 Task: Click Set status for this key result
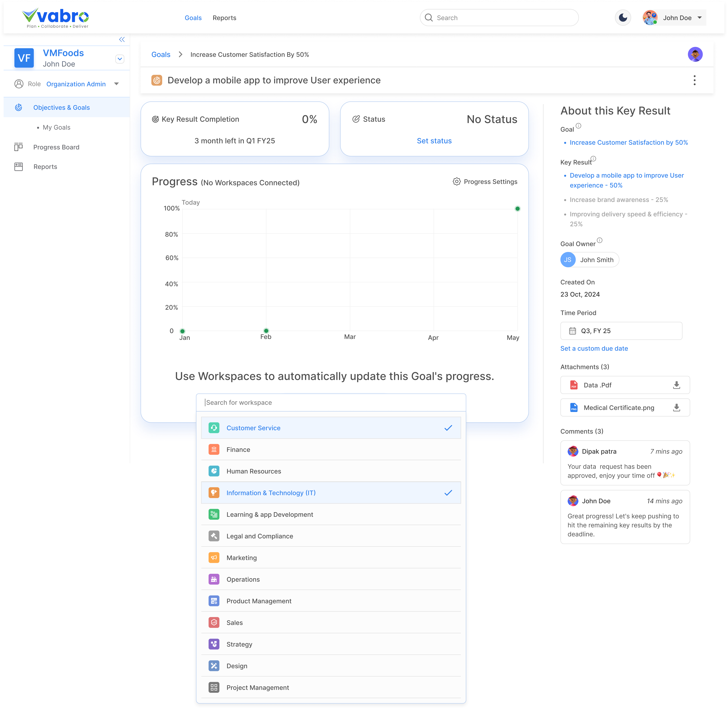[434, 141]
